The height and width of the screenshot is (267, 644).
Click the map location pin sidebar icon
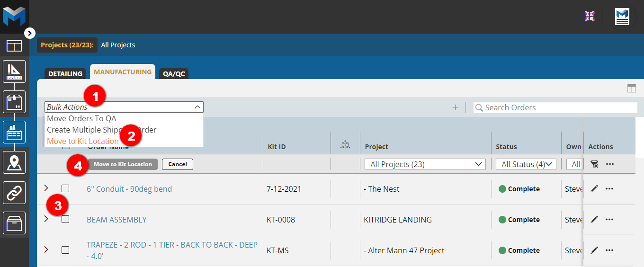(14, 162)
